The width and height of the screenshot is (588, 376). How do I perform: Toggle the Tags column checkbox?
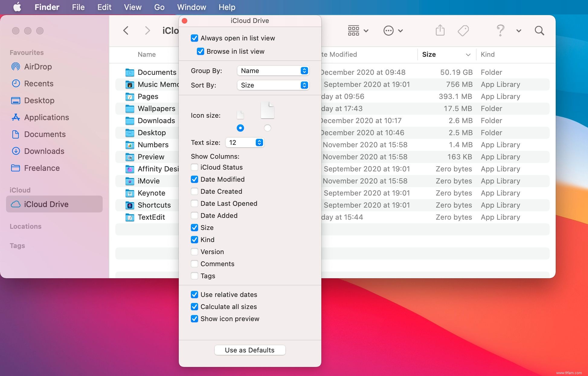point(194,276)
